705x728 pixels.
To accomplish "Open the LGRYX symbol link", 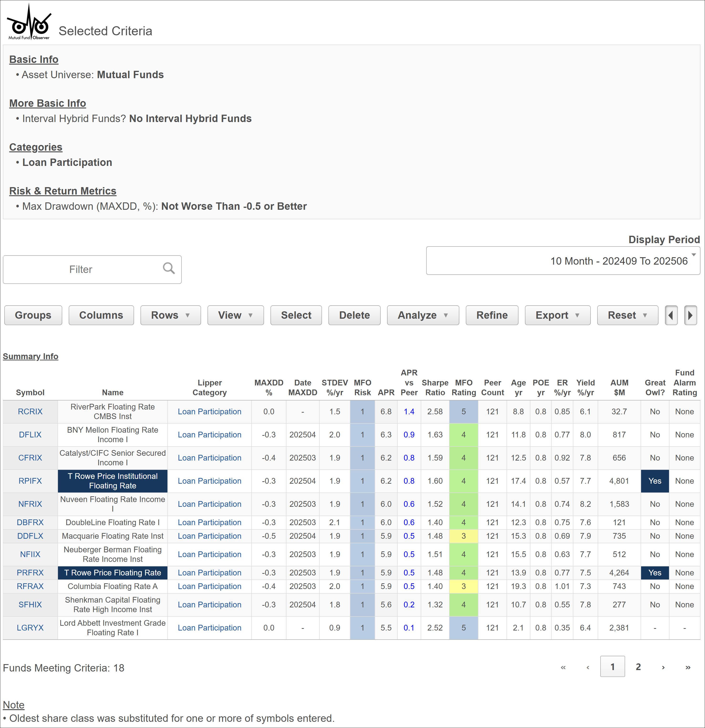I will 30,628.
